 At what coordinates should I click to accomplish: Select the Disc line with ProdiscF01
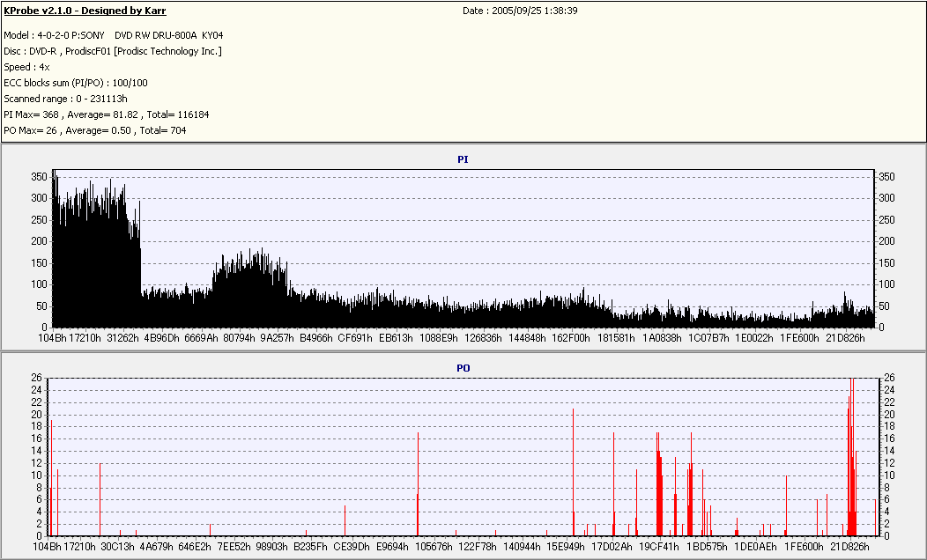pyautogui.click(x=113, y=51)
